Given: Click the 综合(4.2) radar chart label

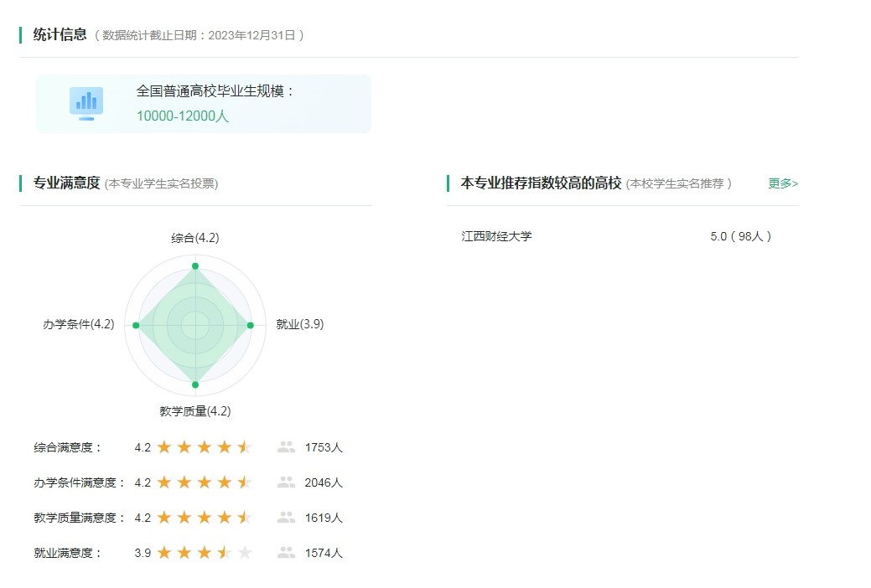Looking at the screenshot, I should (195, 238).
